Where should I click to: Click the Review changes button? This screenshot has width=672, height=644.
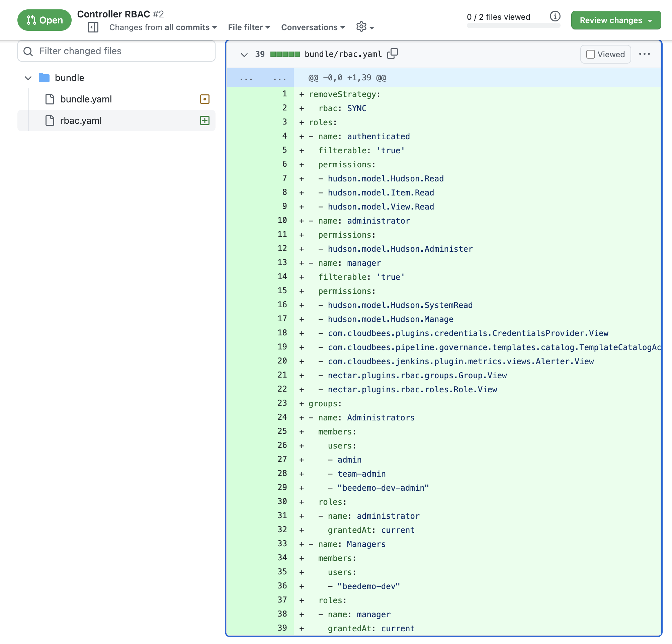616,20
